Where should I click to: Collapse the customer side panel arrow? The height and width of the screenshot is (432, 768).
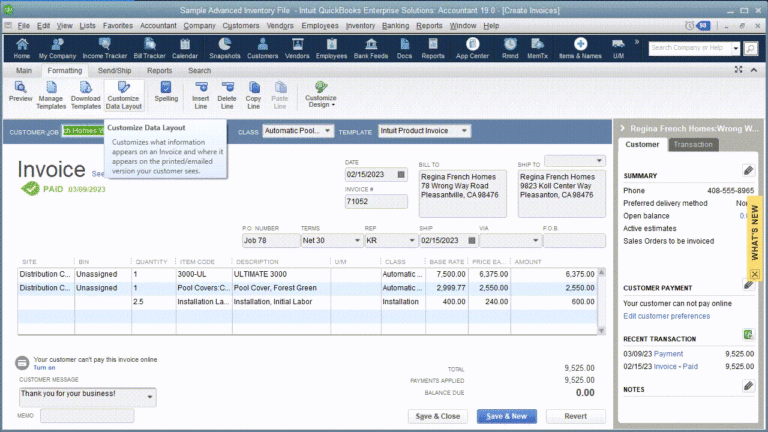tap(623, 128)
